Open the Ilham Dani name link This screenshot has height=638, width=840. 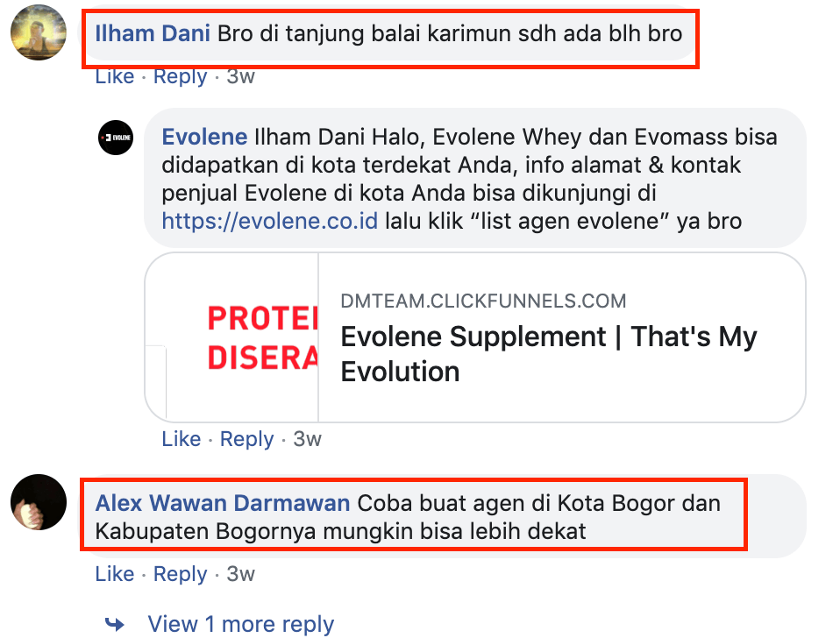tap(153, 33)
